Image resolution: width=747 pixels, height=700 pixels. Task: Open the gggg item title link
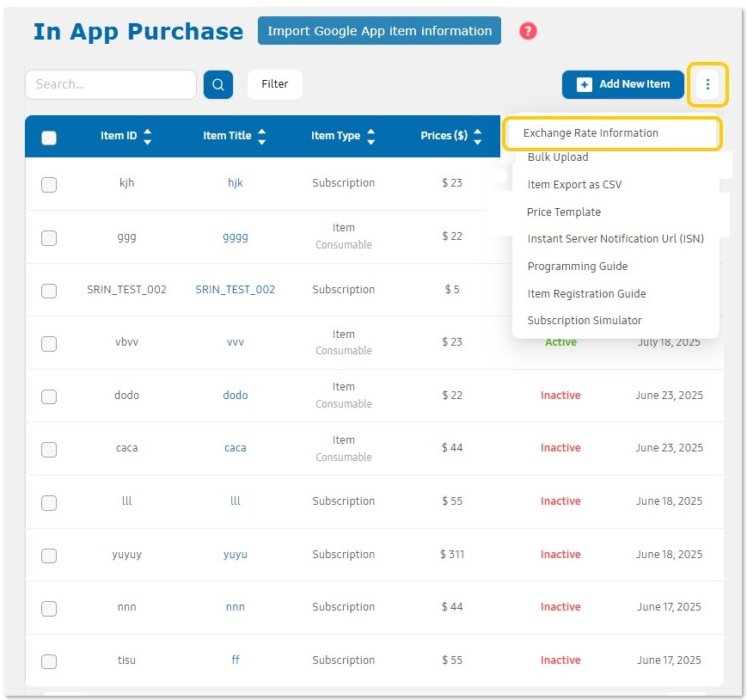pyautogui.click(x=236, y=236)
